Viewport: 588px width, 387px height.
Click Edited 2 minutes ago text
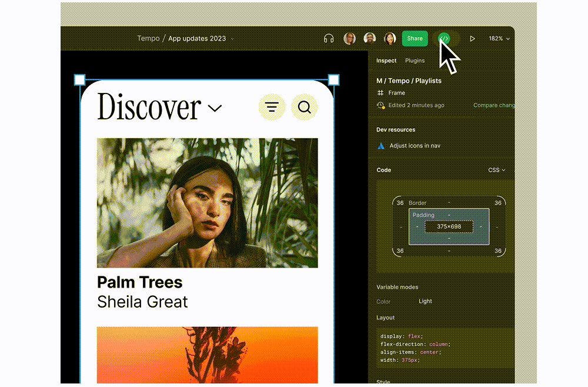pyautogui.click(x=416, y=105)
